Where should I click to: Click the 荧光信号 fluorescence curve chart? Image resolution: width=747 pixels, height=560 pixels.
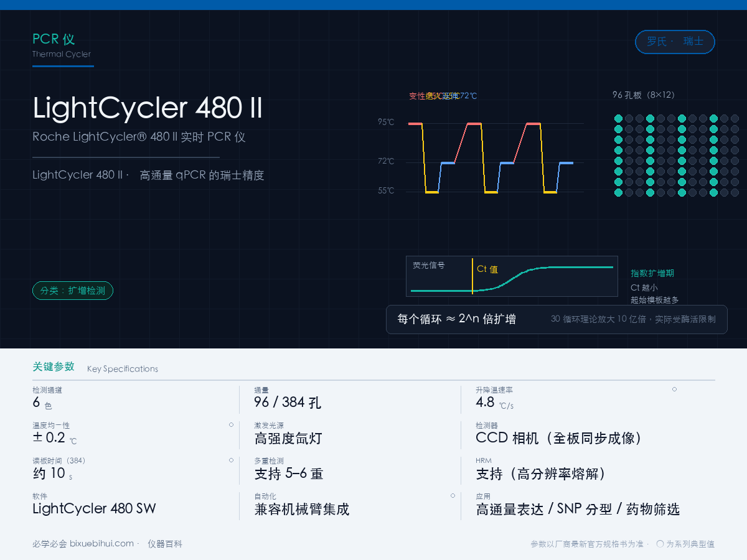[x=512, y=276]
